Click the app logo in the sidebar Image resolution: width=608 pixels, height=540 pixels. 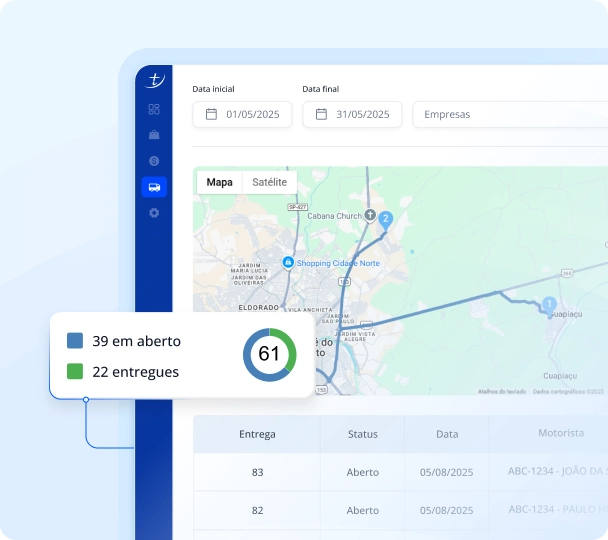pyautogui.click(x=154, y=80)
